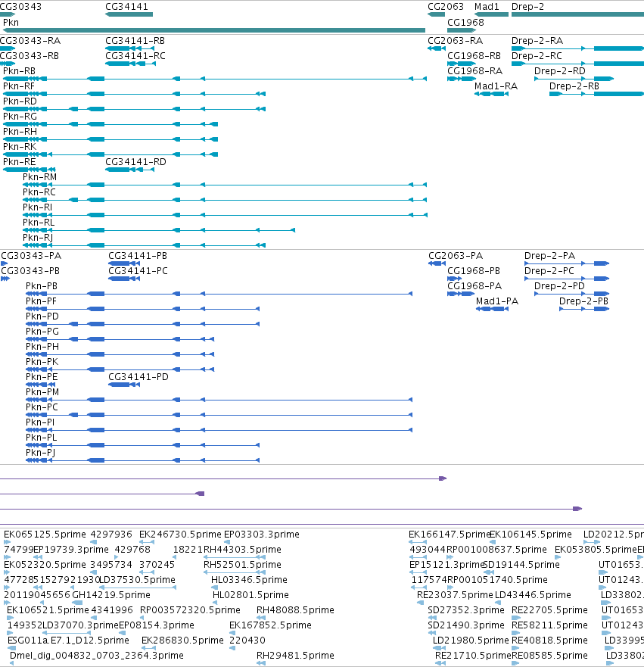
Task: Open the Pkn-RH transcript label
Action: [20, 132]
